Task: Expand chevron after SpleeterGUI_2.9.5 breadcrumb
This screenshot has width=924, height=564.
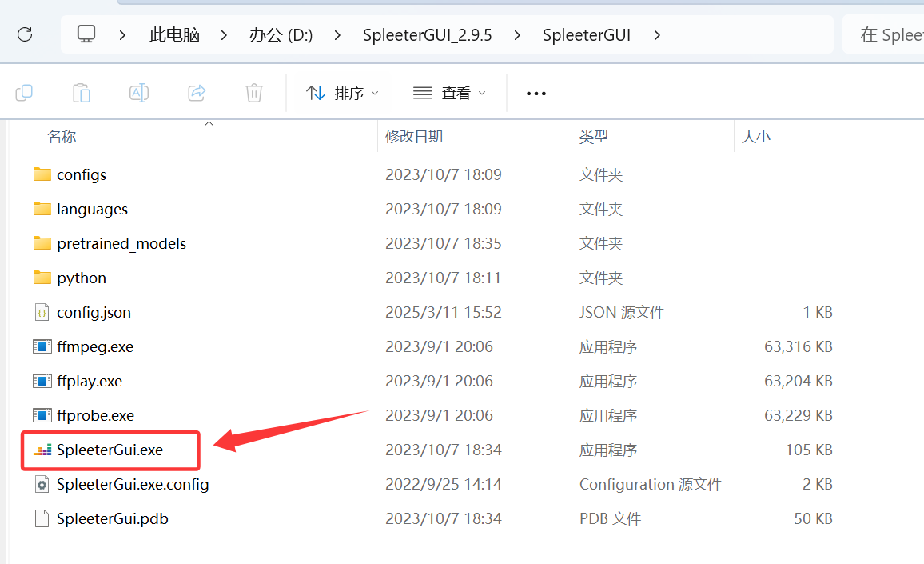Action: pos(517,35)
